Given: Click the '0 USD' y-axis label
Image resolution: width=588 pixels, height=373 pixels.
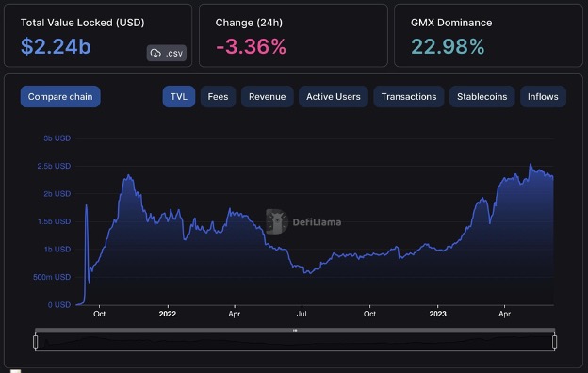Looking at the screenshot, I should coord(59,305).
